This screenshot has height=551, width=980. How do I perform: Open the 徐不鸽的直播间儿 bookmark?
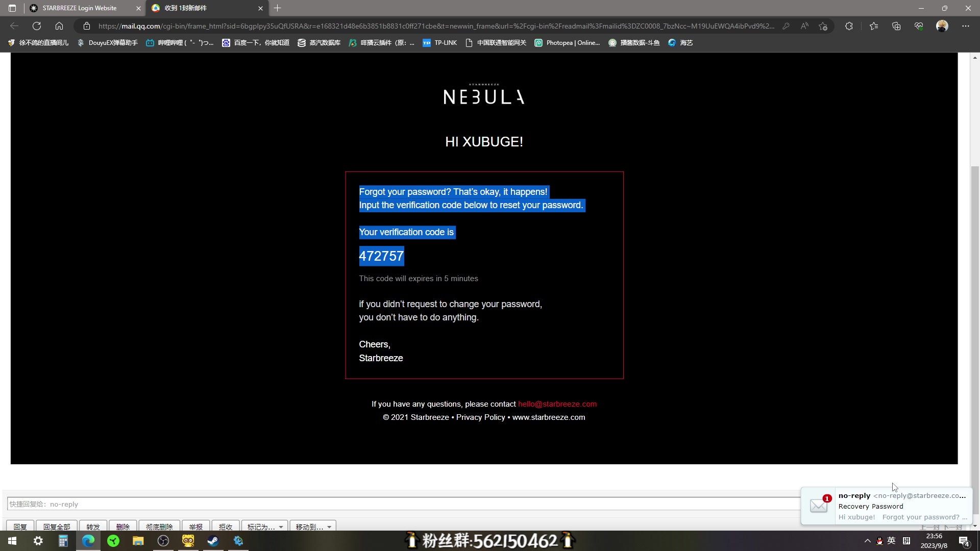38,43
